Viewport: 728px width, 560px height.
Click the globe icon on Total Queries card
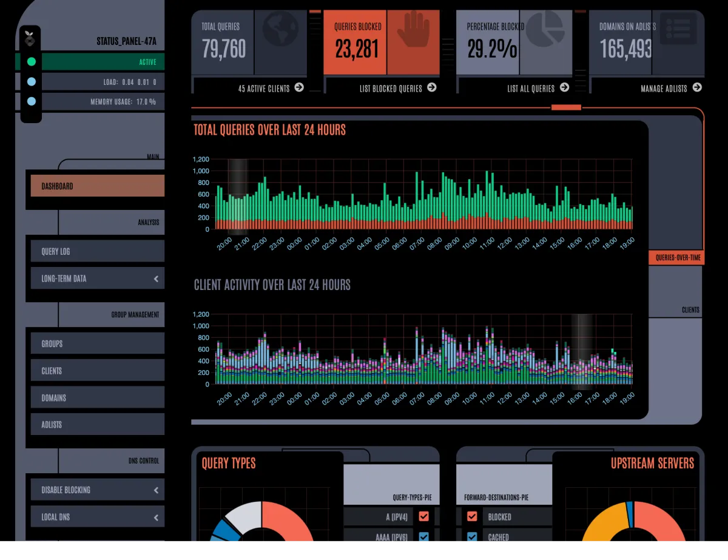click(280, 29)
